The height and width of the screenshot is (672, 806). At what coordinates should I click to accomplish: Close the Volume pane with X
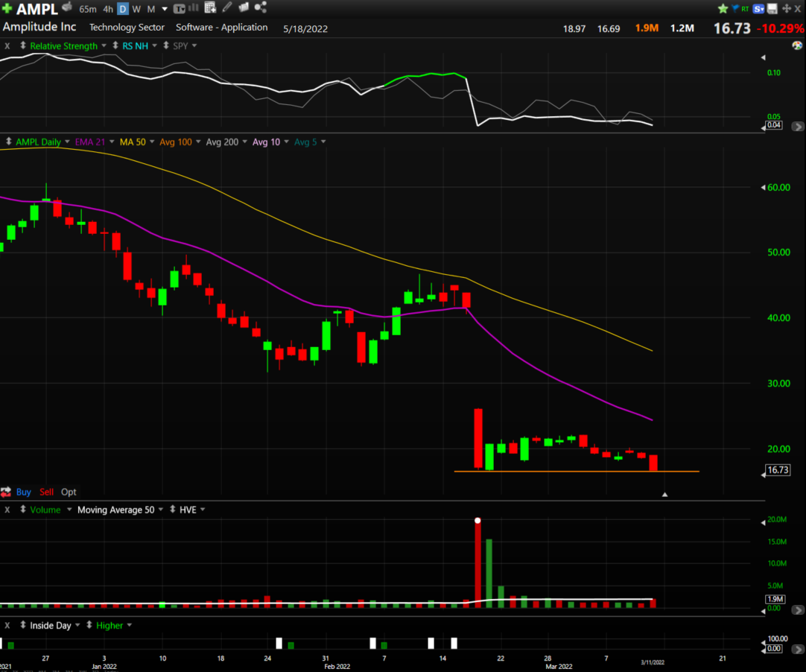pyautogui.click(x=7, y=510)
